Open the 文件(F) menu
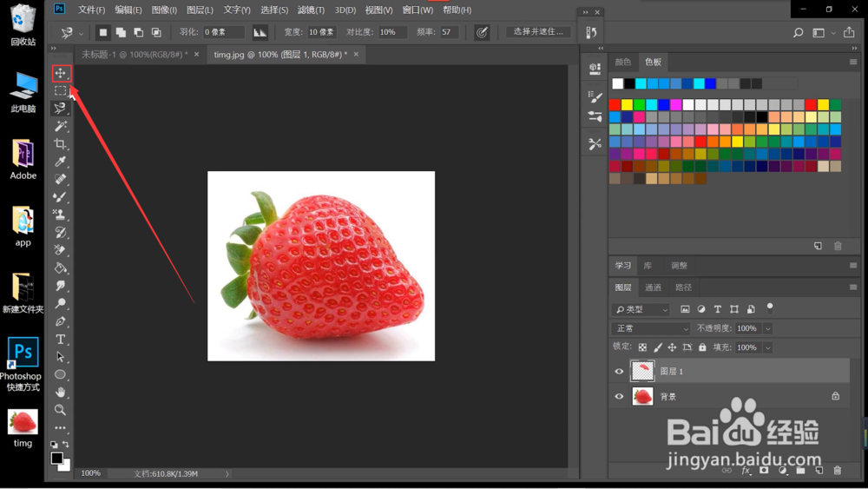Screen dimensions: 868x489 91,10
